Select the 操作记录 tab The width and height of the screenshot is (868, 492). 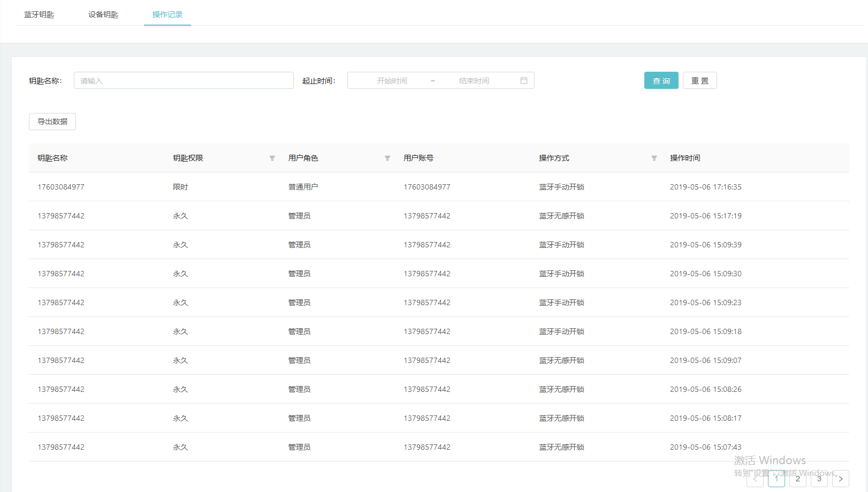pos(167,14)
